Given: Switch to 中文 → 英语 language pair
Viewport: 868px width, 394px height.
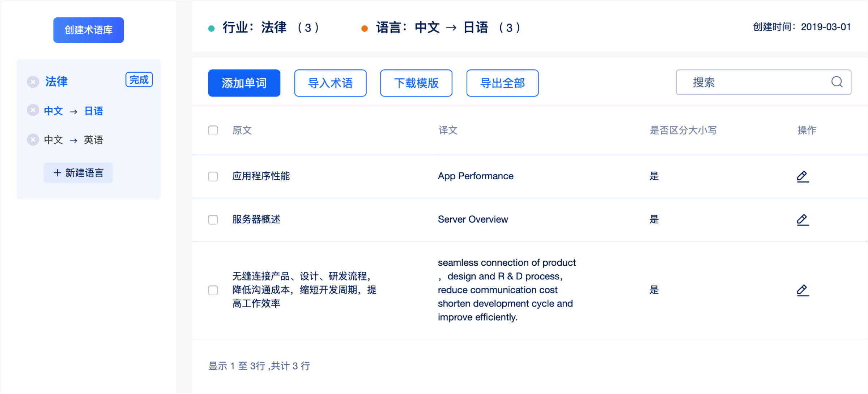Looking at the screenshot, I should (x=73, y=140).
